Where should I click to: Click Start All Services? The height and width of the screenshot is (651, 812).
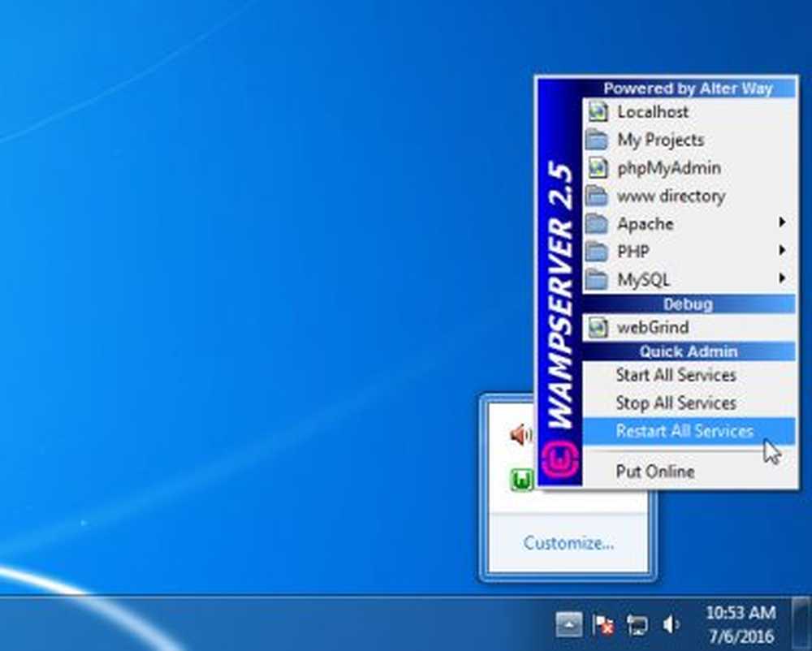[689, 375]
